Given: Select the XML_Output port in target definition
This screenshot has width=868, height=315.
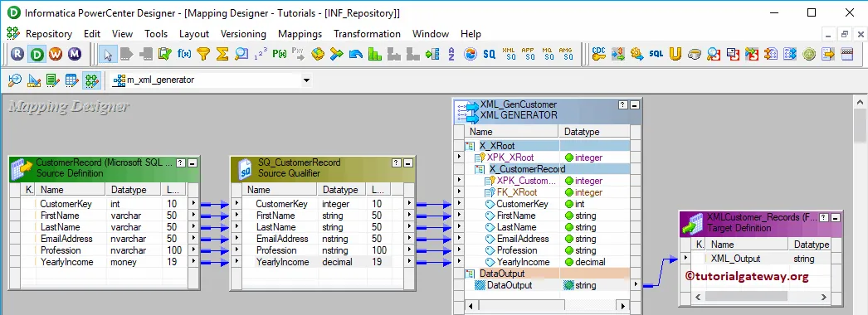Looking at the screenshot, I should tap(735, 259).
